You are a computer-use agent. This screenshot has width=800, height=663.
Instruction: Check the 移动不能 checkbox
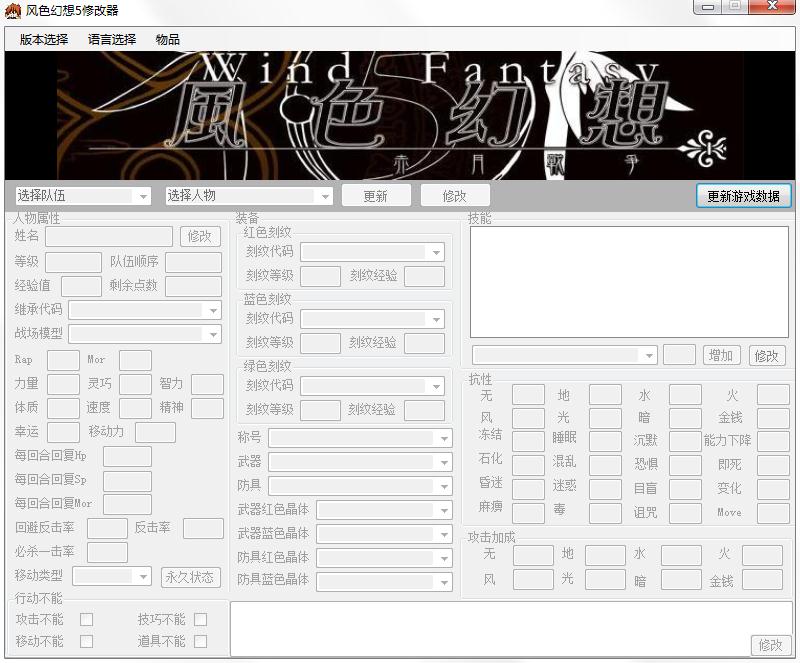click(x=86, y=641)
